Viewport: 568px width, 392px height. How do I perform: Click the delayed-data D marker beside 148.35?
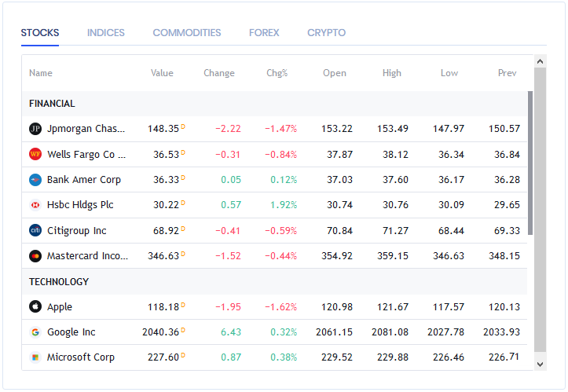point(183,126)
